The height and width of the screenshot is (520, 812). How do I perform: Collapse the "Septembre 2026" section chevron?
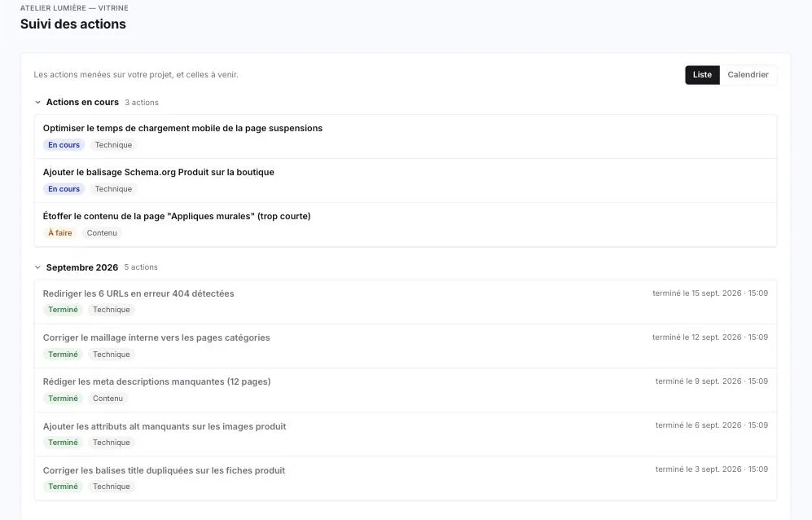(37, 267)
